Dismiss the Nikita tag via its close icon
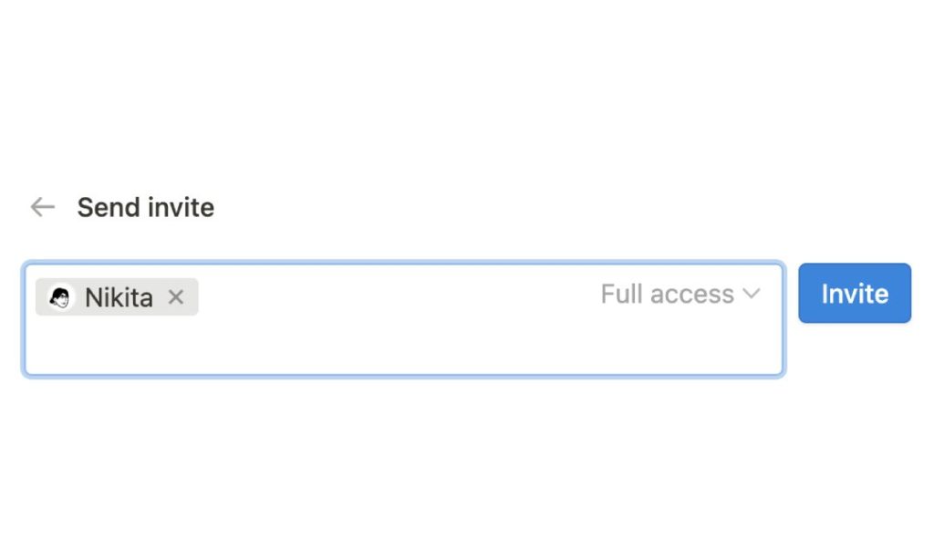The width and height of the screenshot is (934, 560). pos(175,296)
